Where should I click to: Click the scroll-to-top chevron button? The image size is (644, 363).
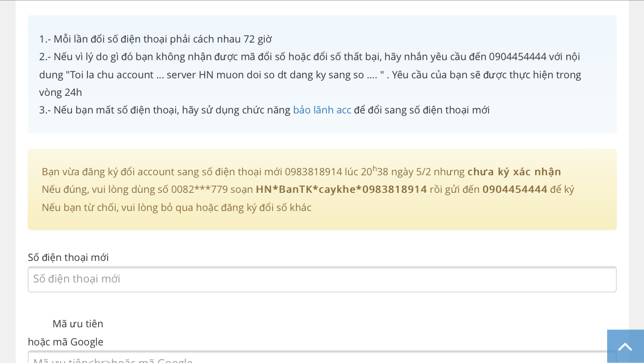pos(625,347)
